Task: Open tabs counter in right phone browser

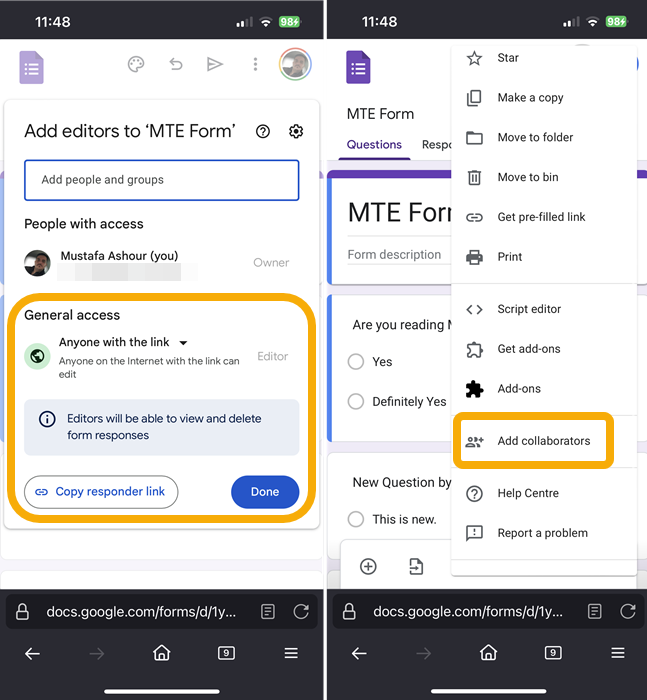Action: [553, 653]
